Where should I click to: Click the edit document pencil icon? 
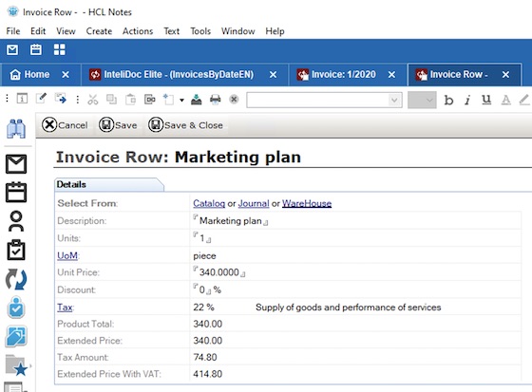(x=41, y=99)
